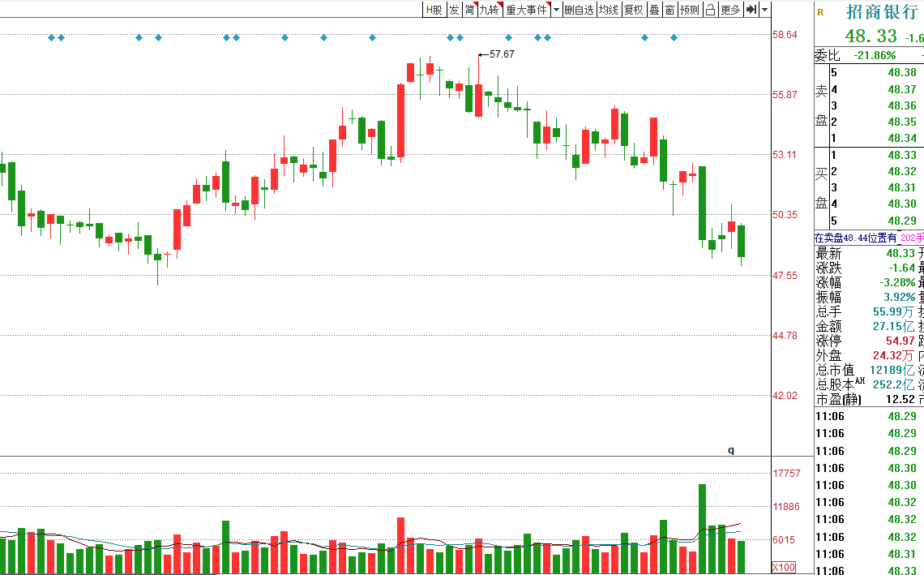Click the jump-to-end arrow icon in toolbar
The width and height of the screenshot is (924, 575).
pyautogui.click(x=751, y=10)
